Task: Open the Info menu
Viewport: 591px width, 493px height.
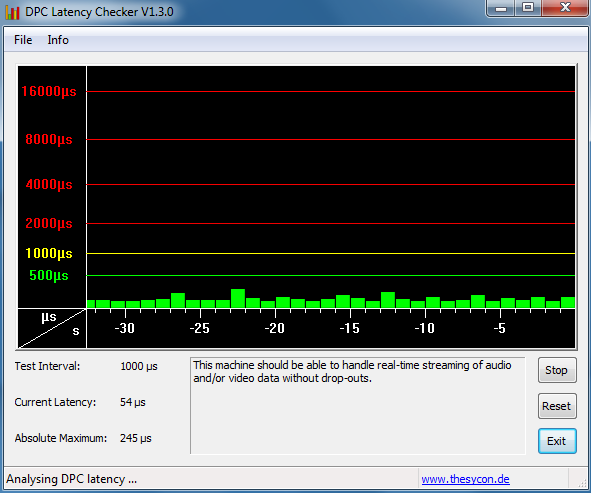Action: 58,40
